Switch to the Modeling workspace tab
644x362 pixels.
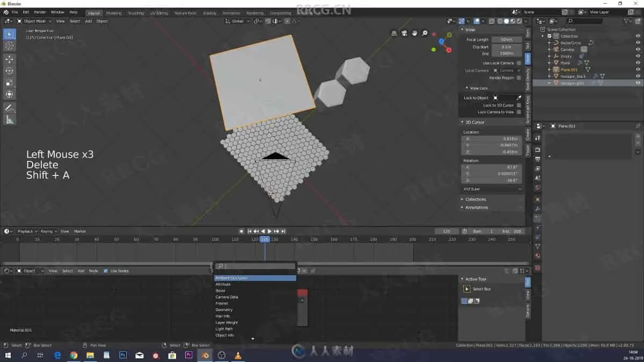pos(114,13)
